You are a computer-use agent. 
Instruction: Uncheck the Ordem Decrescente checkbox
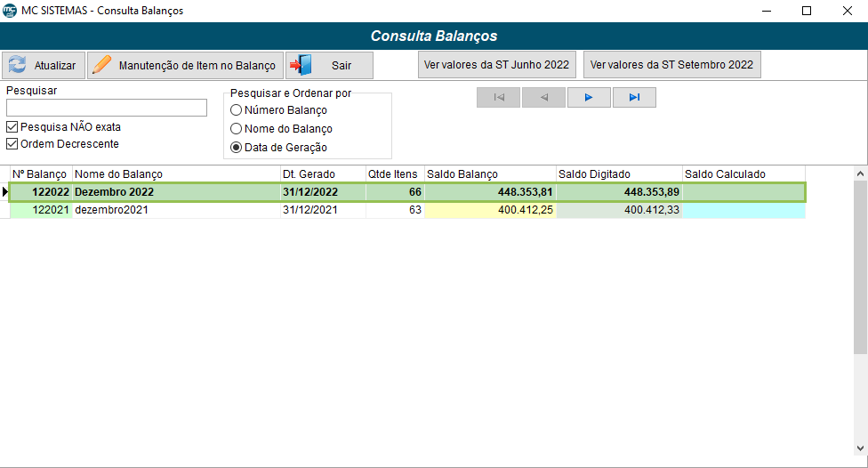click(x=12, y=144)
